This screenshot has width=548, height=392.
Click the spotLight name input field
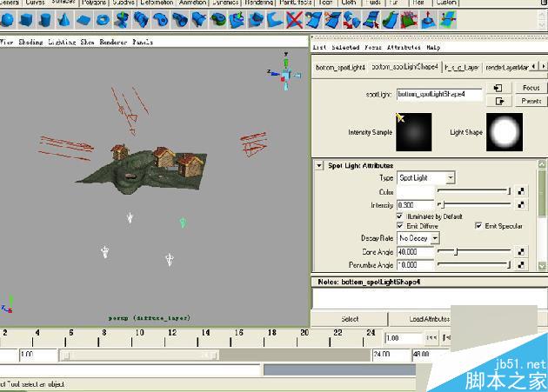439,95
